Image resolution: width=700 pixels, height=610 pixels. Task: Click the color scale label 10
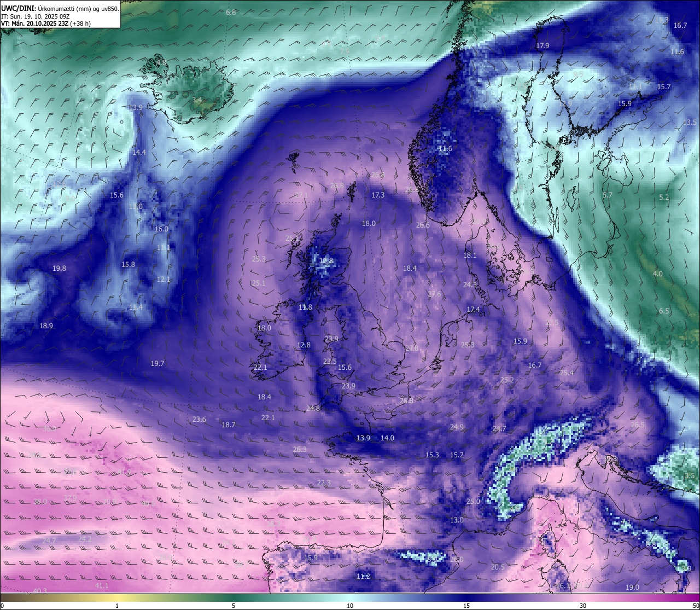click(x=350, y=606)
